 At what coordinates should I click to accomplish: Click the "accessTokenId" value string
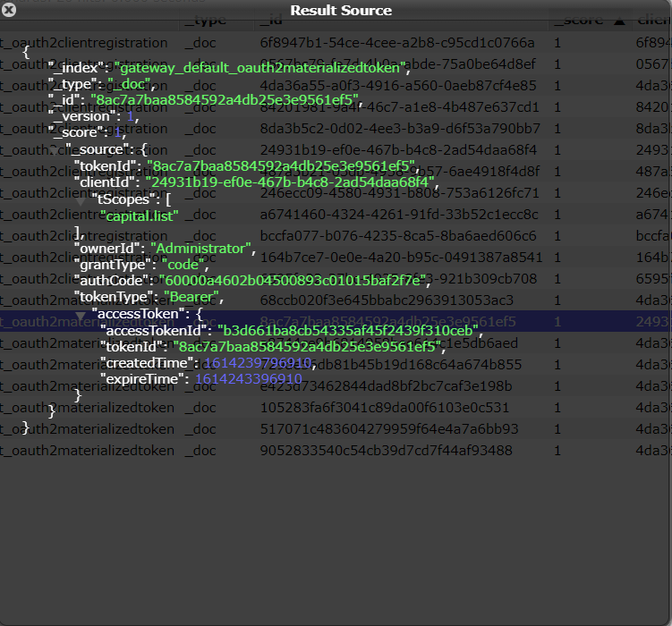[x=350, y=331]
